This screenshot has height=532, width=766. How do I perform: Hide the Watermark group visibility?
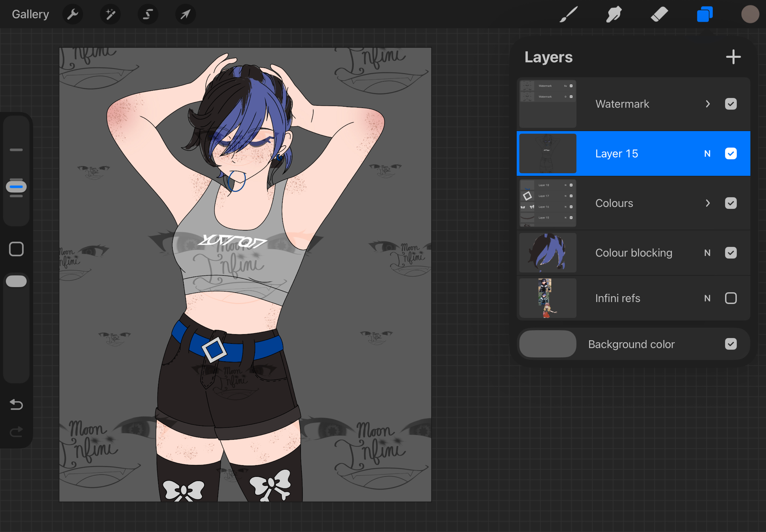[730, 104]
